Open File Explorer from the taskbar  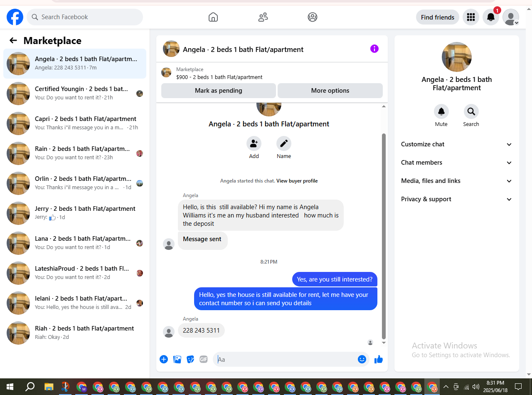(x=49, y=387)
